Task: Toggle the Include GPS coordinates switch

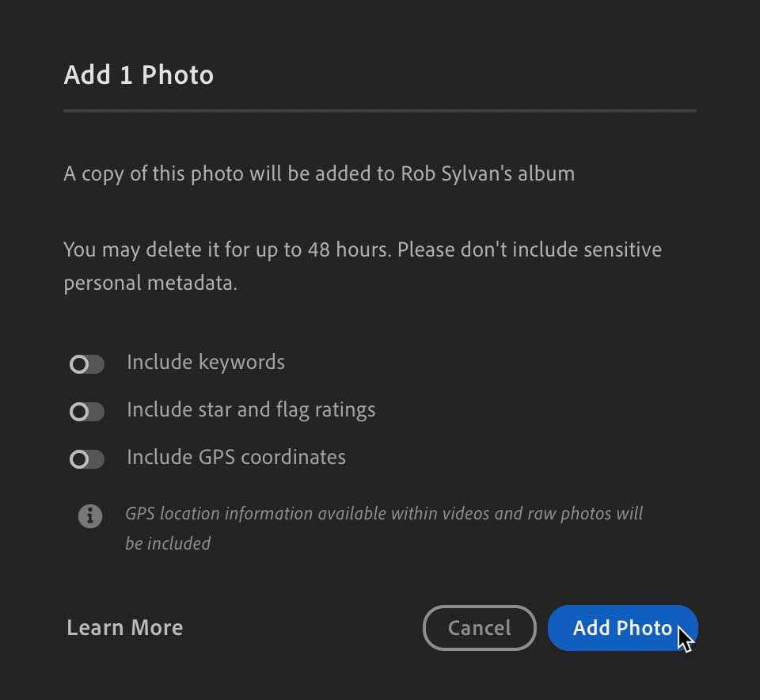Action: click(87, 459)
